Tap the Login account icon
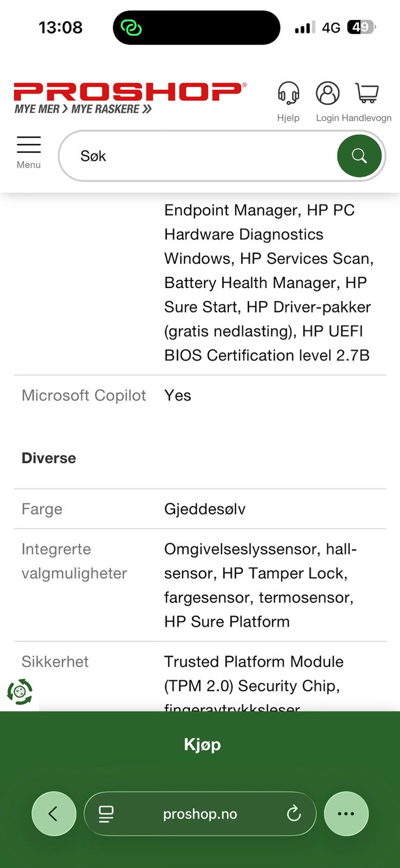 pos(327,94)
